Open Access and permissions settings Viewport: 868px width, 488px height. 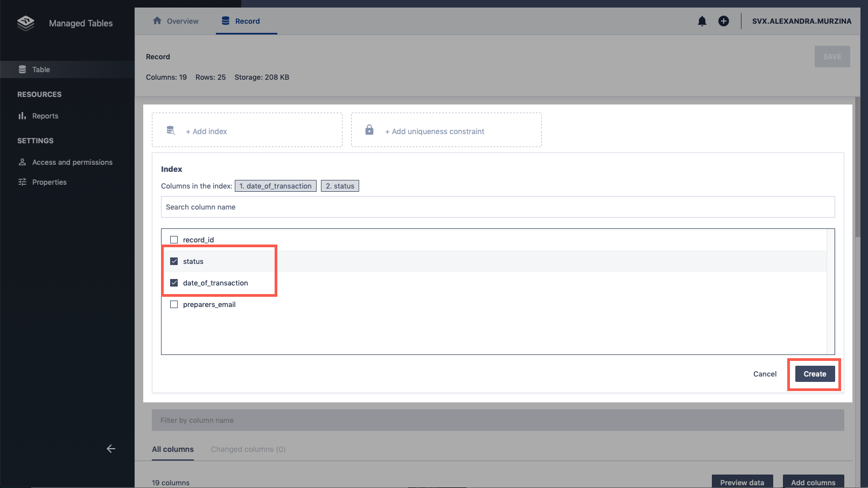tap(72, 162)
